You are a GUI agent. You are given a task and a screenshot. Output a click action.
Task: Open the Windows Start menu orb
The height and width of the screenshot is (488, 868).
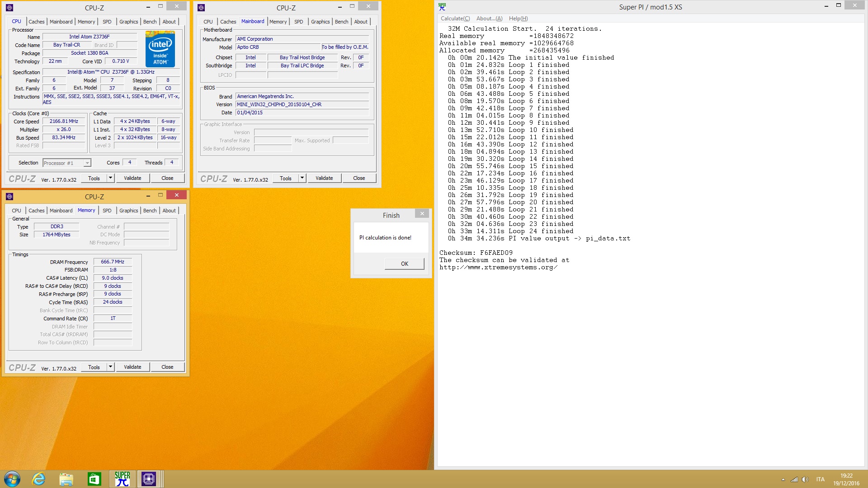coord(12,479)
